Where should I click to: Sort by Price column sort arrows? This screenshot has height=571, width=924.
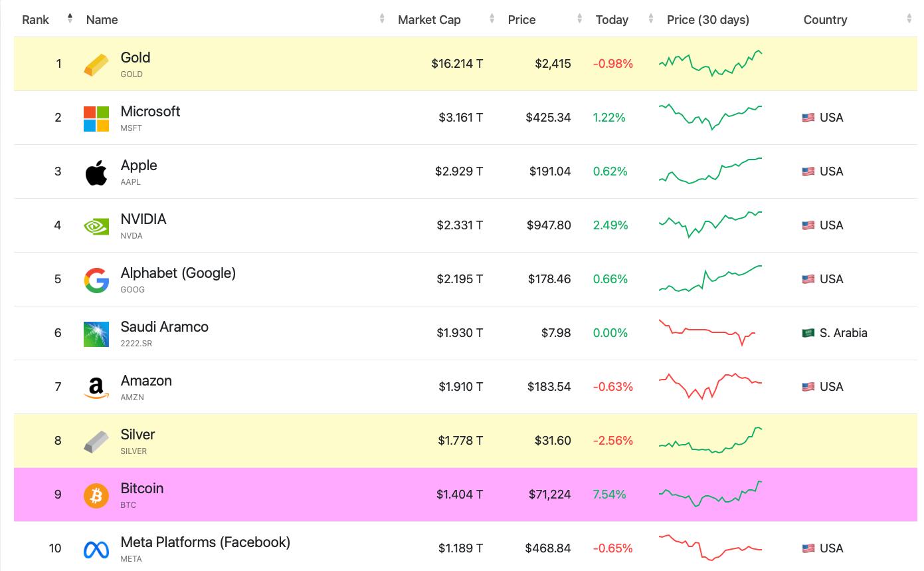tap(580, 19)
